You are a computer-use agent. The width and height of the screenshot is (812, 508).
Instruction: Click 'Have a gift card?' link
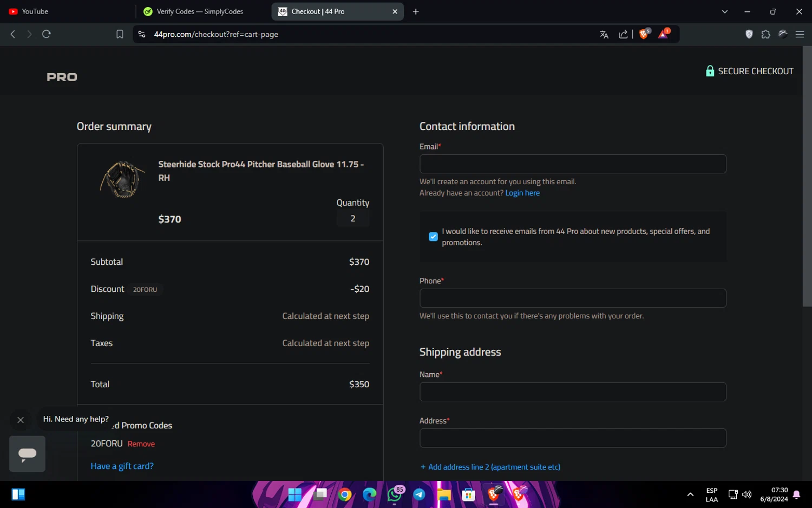(x=122, y=466)
